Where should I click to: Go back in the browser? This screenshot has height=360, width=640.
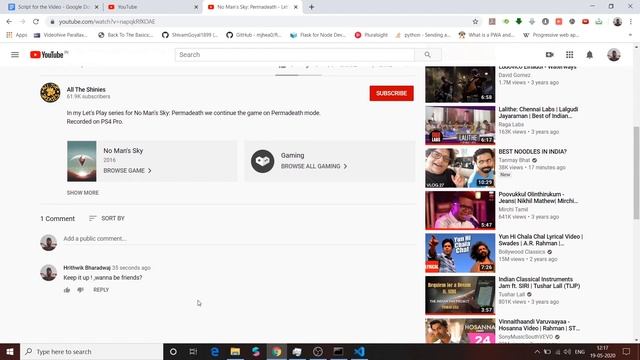(x=9, y=22)
